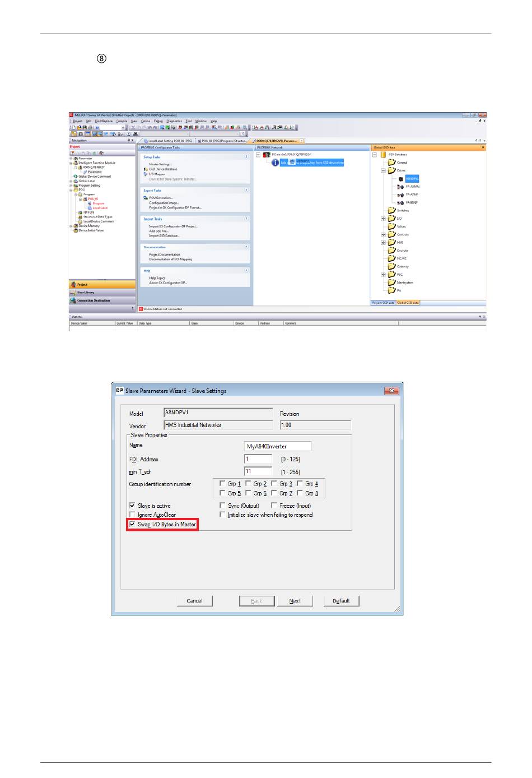Check the Grp 1 checkbox
Image resolution: width=532 pixels, height=778 pixels.
pos(222,483)
